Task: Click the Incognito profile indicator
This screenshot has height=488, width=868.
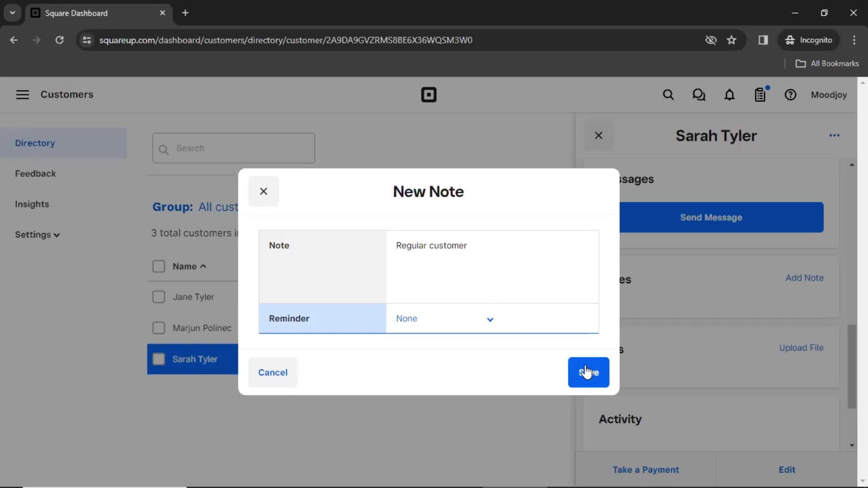Action: click(809, 40)
